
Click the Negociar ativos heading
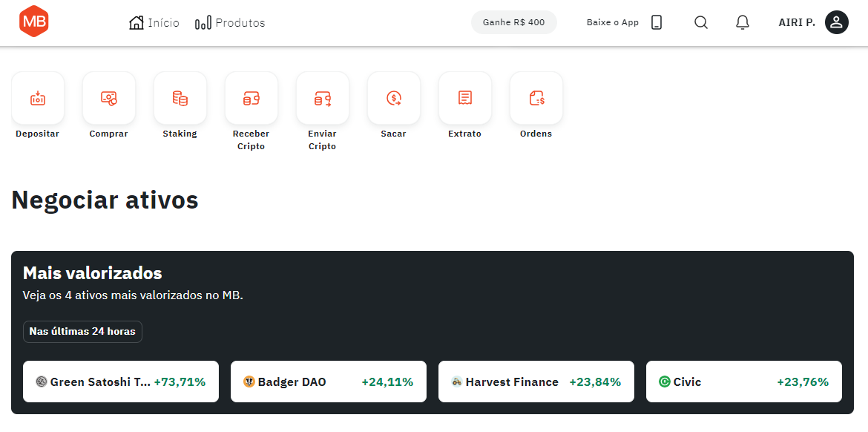tap(105, 200)
